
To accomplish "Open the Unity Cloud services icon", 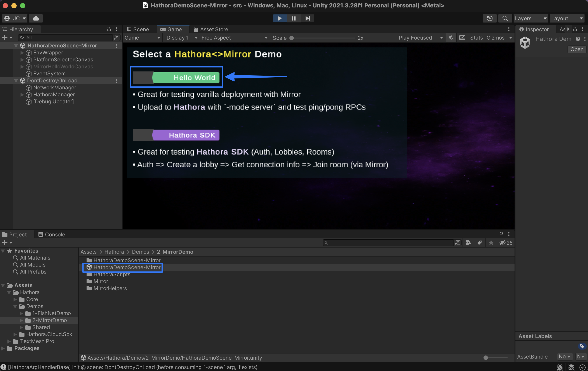I will pyautogui.click(x=36, y=18).
